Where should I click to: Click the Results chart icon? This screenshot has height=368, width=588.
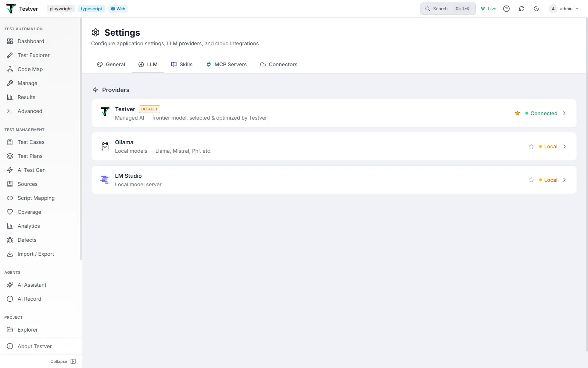tap(10, 97)
